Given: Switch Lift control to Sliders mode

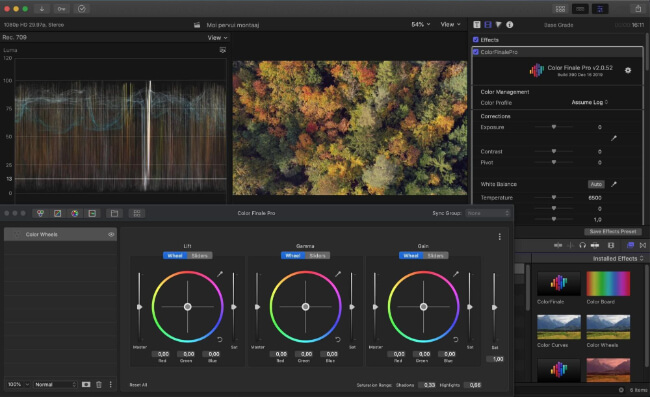Looking at the screenshot, I should tap(200, 256).
